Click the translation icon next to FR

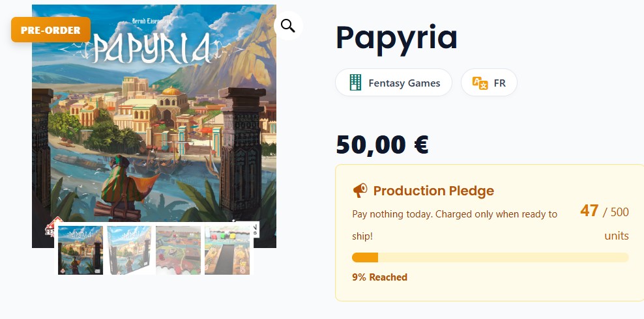[x=480, y=83]
